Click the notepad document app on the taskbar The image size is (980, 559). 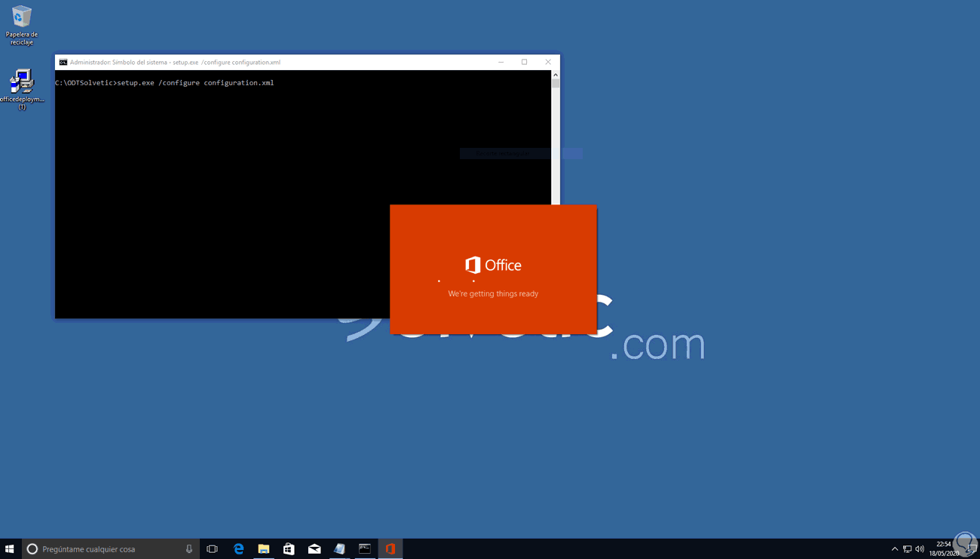[x=339, y=548]
